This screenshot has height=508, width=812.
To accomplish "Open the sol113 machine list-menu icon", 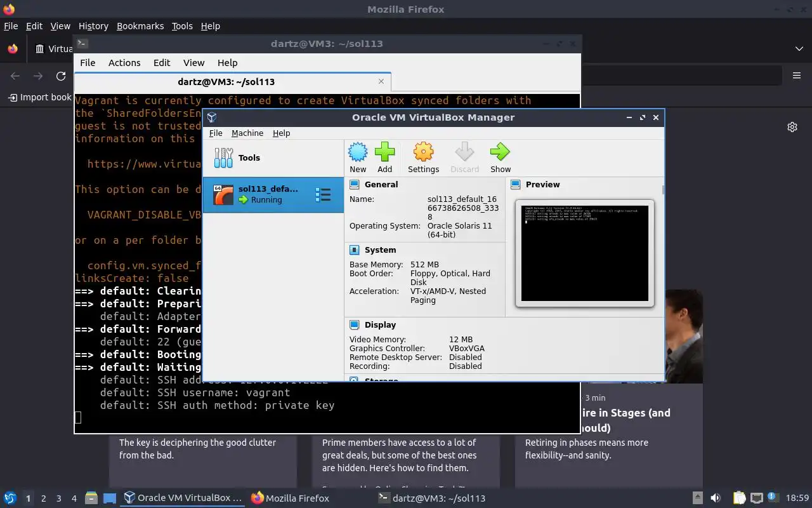I will click(x=323, y=194).
